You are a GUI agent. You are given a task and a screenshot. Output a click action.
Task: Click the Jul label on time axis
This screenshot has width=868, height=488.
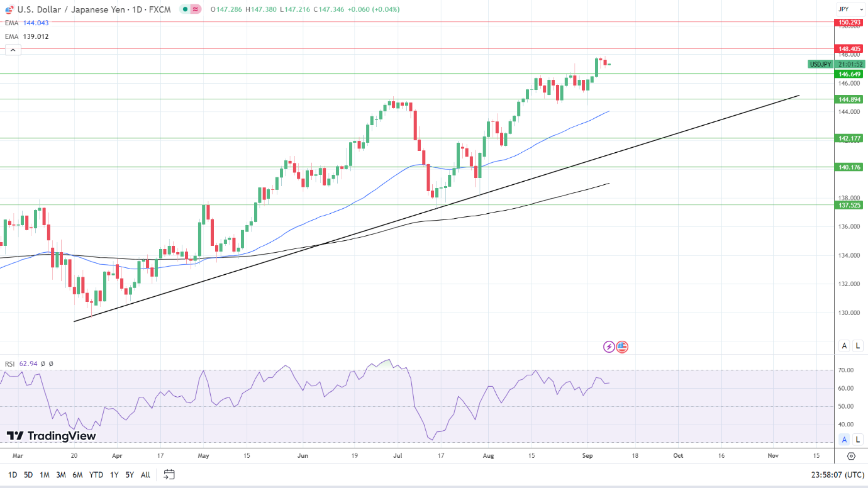point(399,455)
